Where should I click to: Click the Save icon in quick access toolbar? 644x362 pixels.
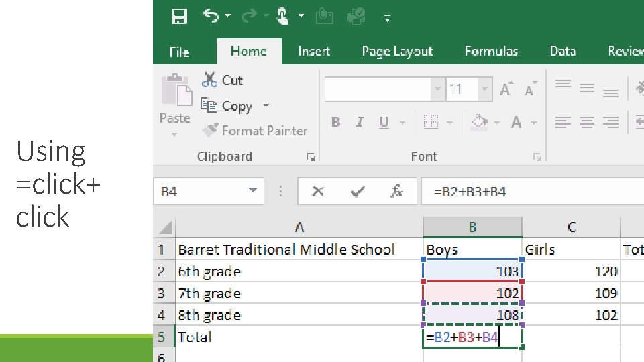pyautogui.click(x=179, y=16)
